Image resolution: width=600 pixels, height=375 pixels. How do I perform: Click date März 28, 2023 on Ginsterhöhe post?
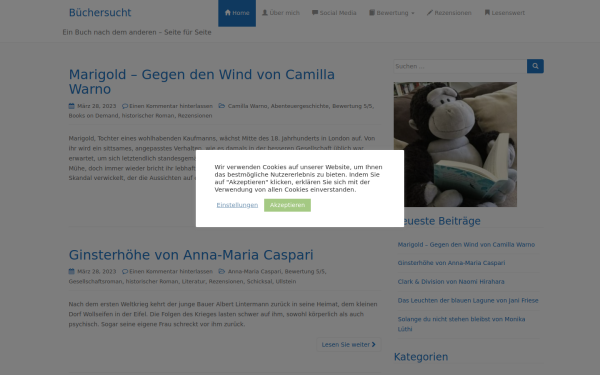[x=96, y=272]
